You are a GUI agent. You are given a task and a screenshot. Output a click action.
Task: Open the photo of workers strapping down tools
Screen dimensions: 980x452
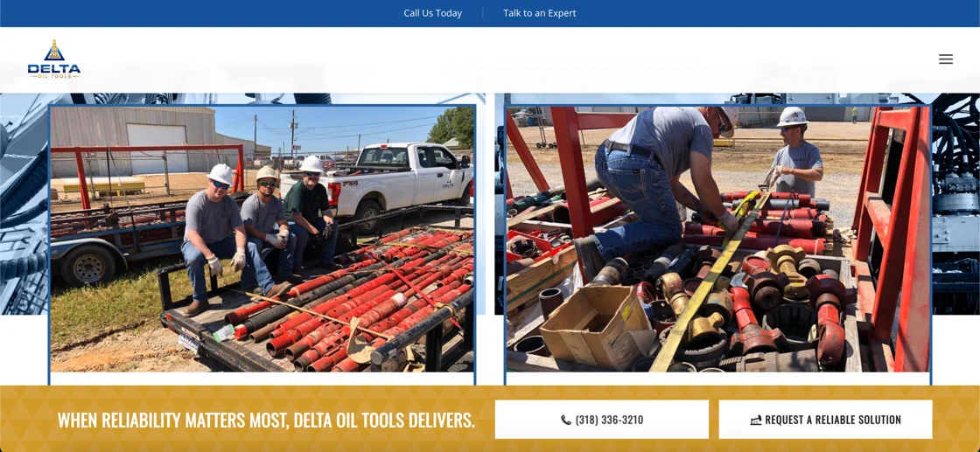pyautogui.click(x=717, y=239)
